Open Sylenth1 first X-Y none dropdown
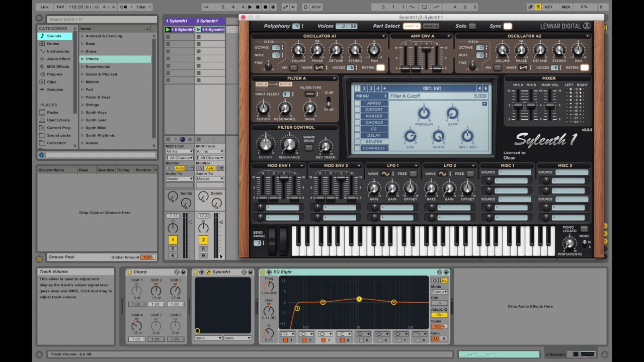This screenshot has height=362, width=644. coord(208,338)
